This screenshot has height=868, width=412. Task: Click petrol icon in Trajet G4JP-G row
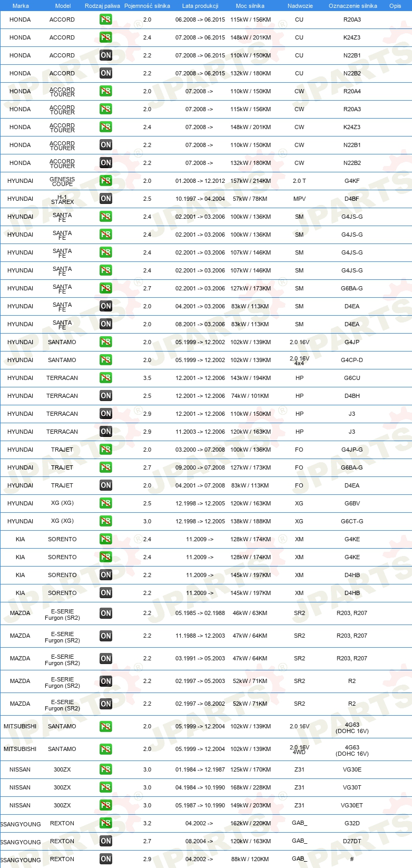click(105, 450)
